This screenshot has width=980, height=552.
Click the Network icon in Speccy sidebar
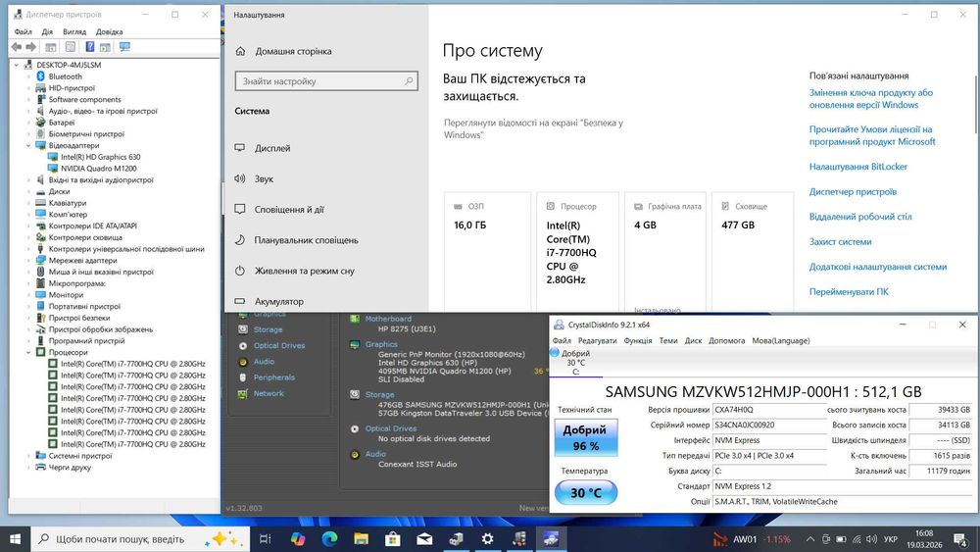(x=242, y=394)
